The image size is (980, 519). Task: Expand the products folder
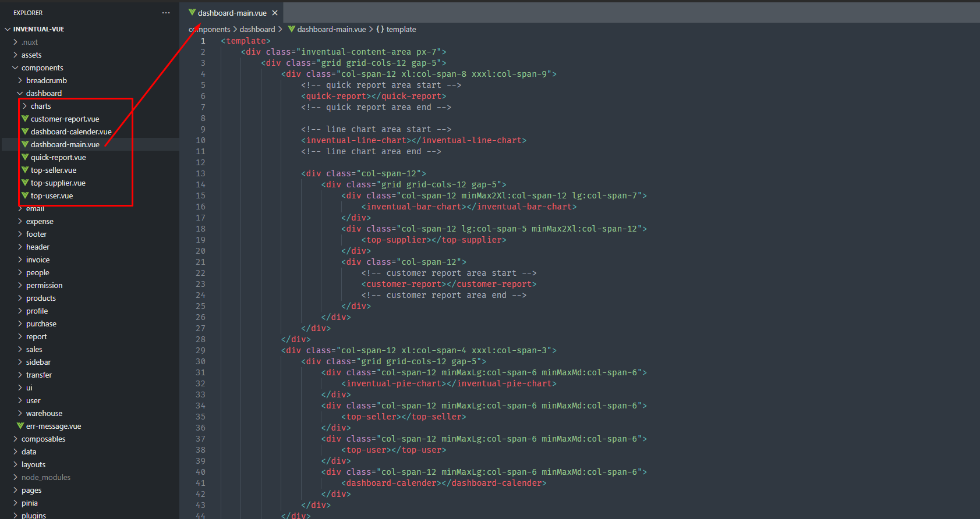coord(20,298)
